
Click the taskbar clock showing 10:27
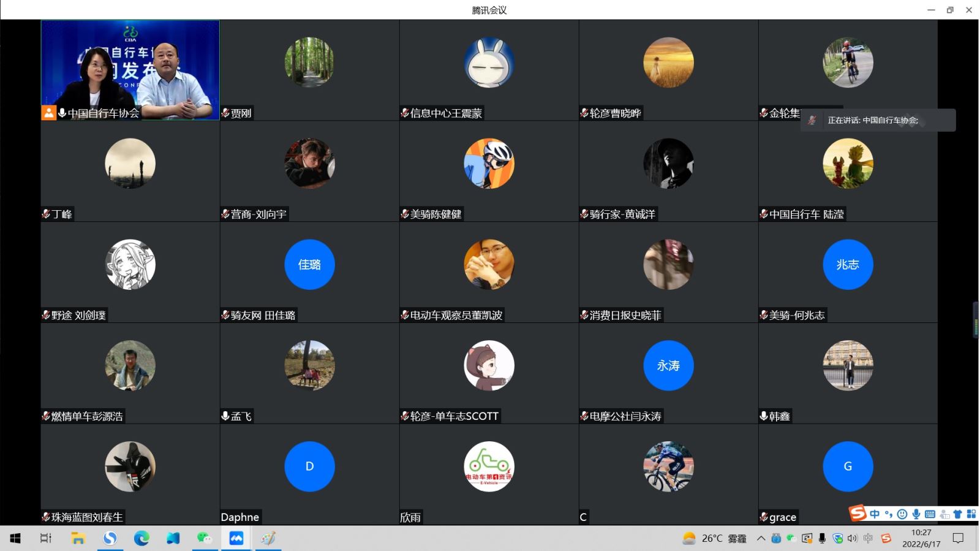point(921,538)
